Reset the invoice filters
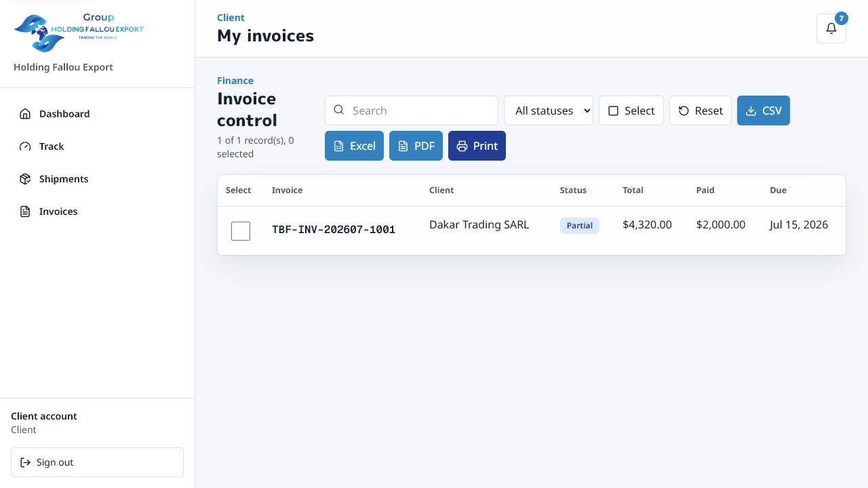Screen dimensions: 868x488 pos(701,110)
